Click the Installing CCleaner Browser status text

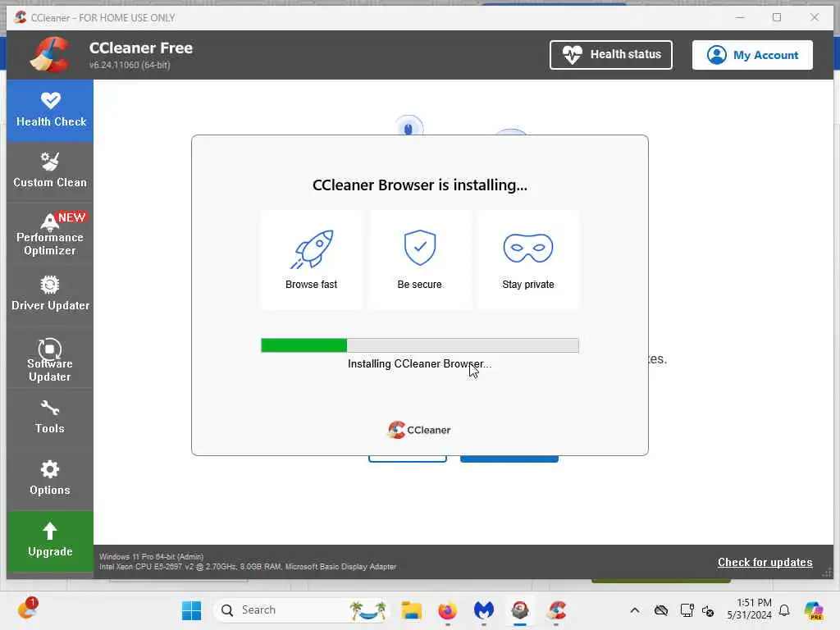[x=419, y=363]
